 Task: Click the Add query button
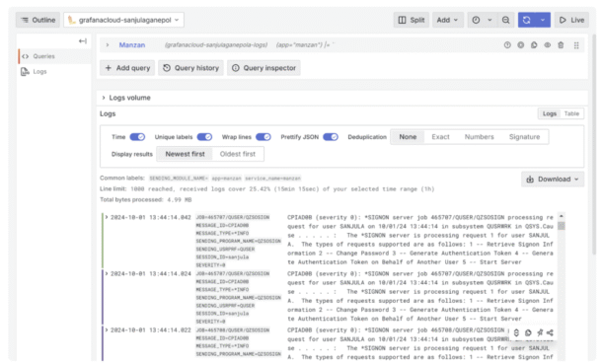[x=127, y=68]
